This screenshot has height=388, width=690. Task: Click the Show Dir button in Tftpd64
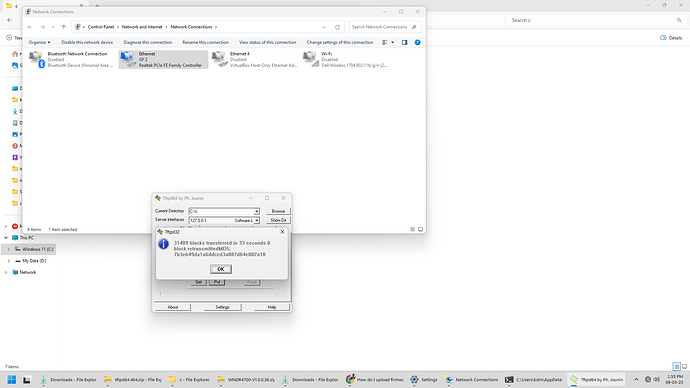click(278, 220)
